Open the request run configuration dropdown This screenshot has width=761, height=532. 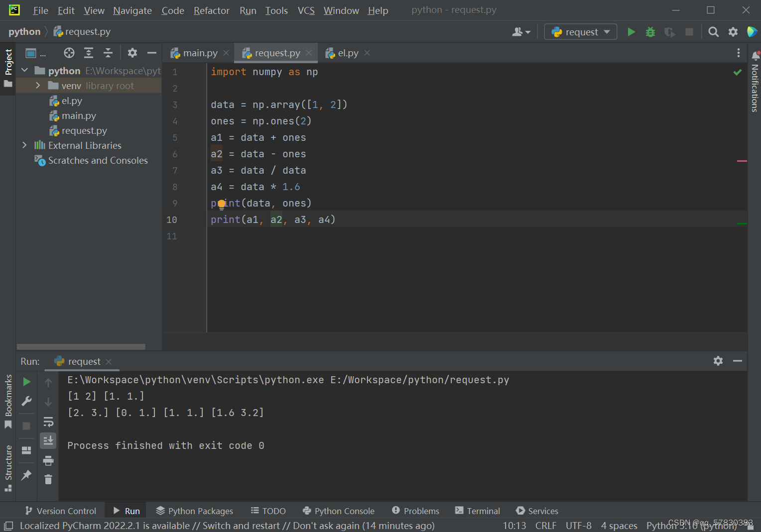point(581,32)
